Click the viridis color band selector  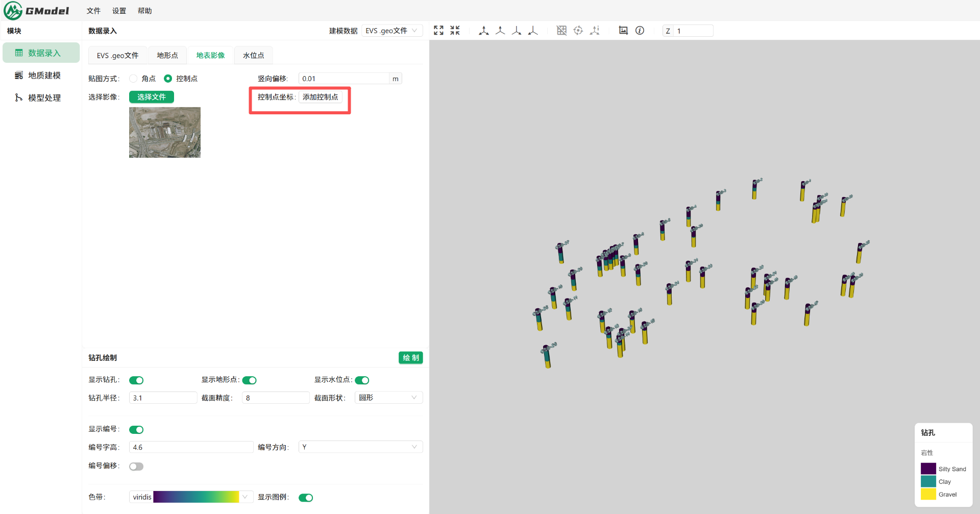click(x=191, y=497)
